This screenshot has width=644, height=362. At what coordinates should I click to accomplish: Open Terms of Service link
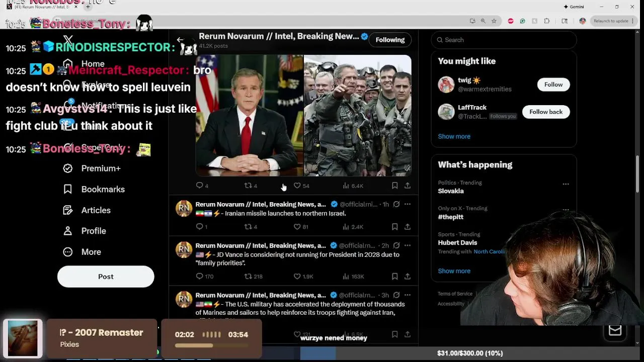click(455, 294)
